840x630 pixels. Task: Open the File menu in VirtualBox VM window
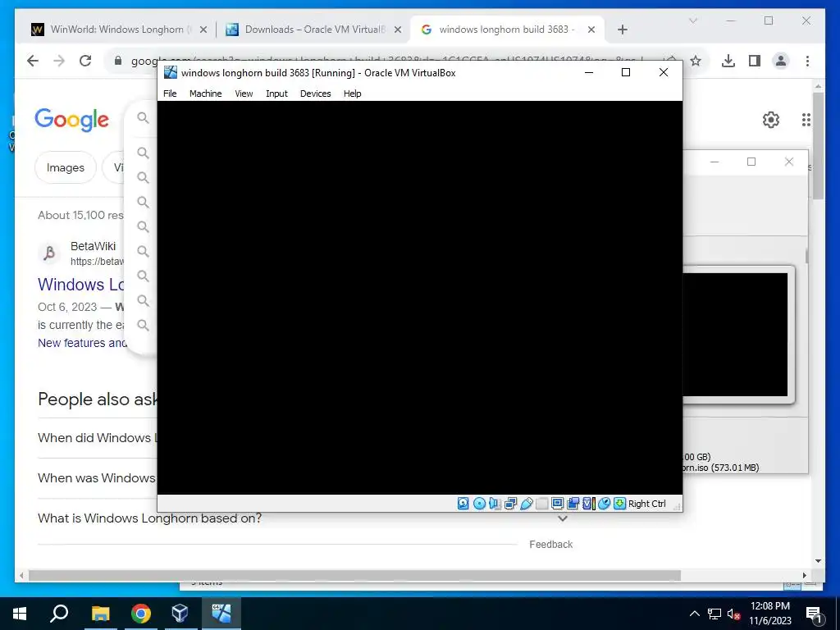tap(170, 94)
